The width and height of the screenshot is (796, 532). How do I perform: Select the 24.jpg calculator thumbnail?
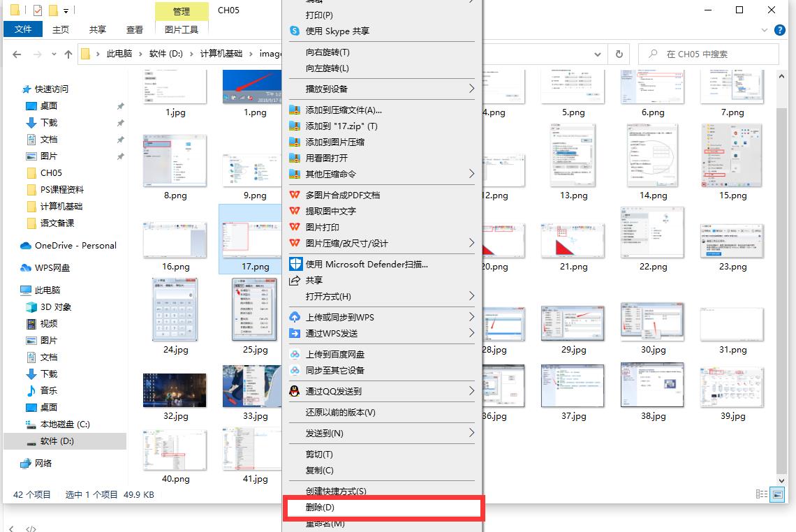pyautogui.click(x=175, y=309)
